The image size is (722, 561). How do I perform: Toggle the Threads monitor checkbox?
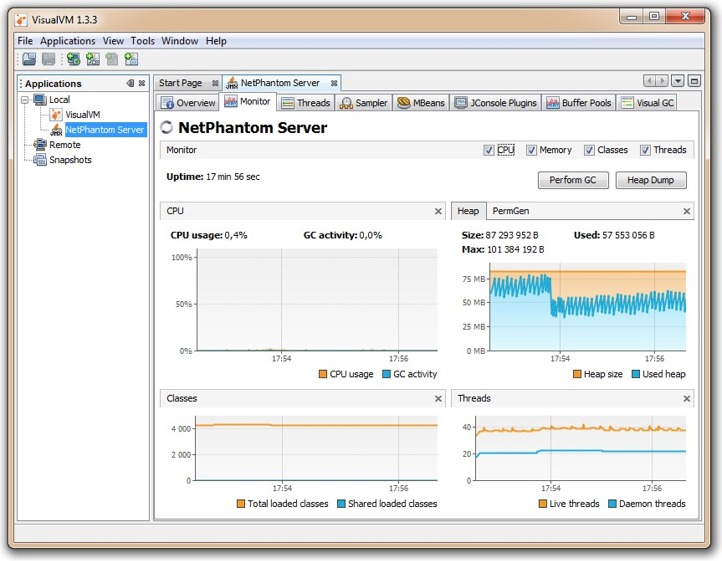pyautogui.click(x=645, y=150)
